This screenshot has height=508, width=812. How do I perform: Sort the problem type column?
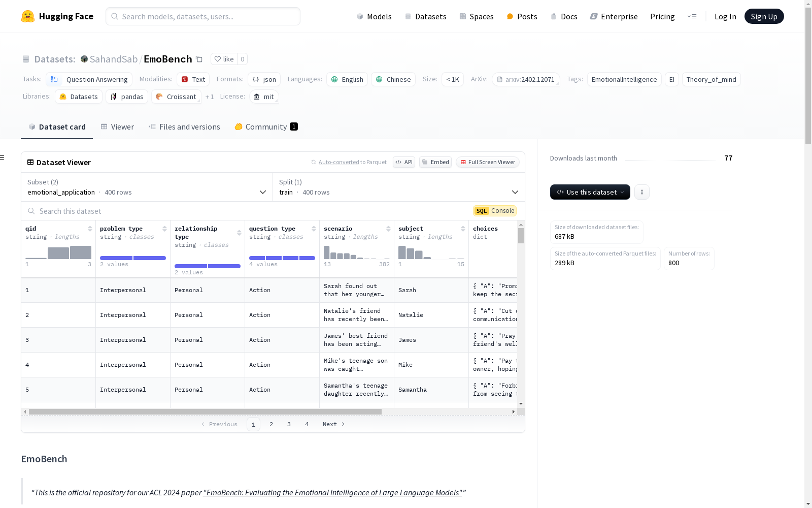coord(164,229)
